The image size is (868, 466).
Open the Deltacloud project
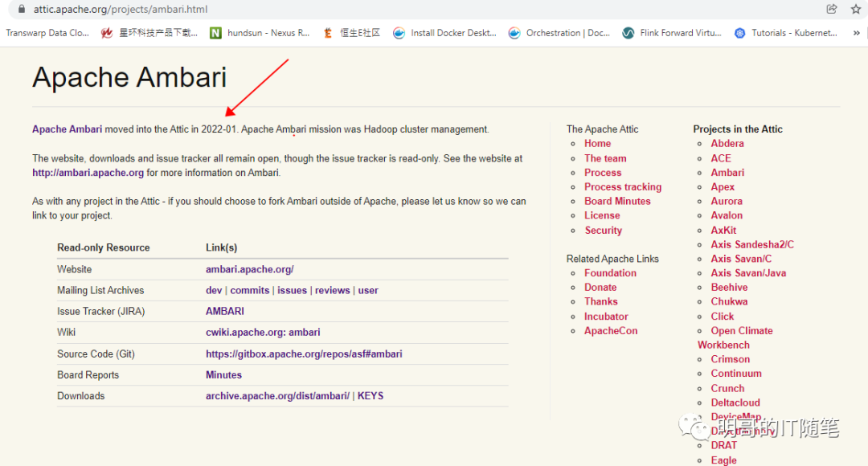(x=735, y=403)
